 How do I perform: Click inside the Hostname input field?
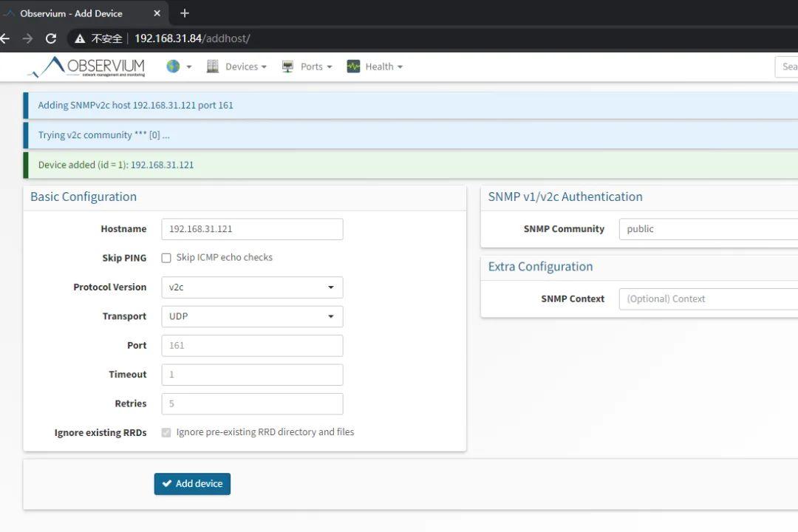click(x=252, y=229)
